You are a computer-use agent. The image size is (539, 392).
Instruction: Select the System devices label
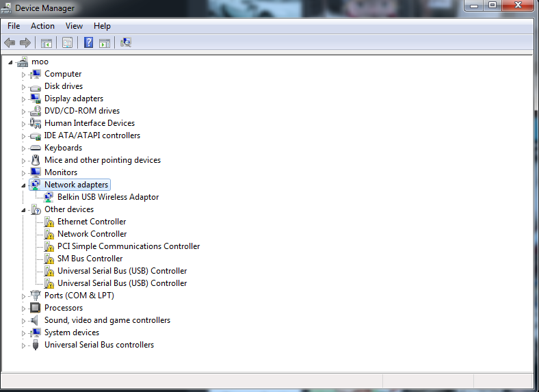click(72, 332)
